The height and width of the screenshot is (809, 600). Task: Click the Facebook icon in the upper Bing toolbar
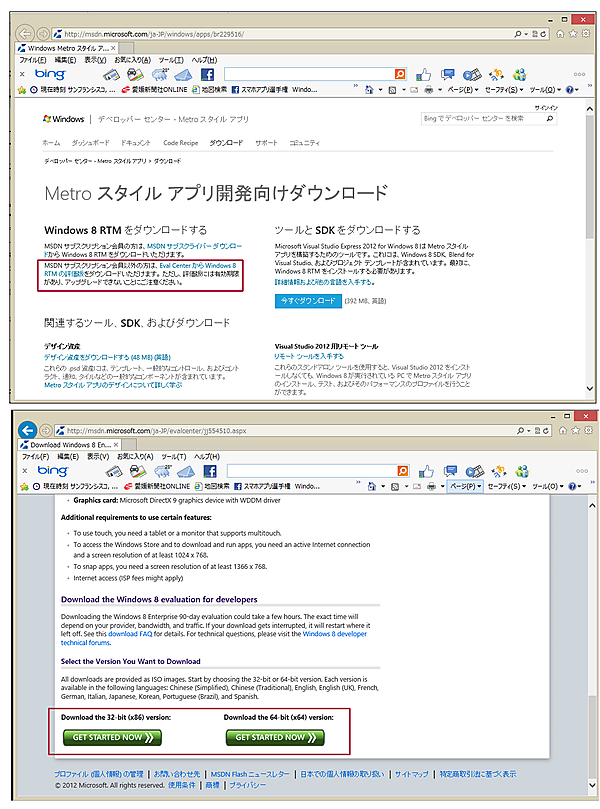pyautogui.click(x=208, y=74)
